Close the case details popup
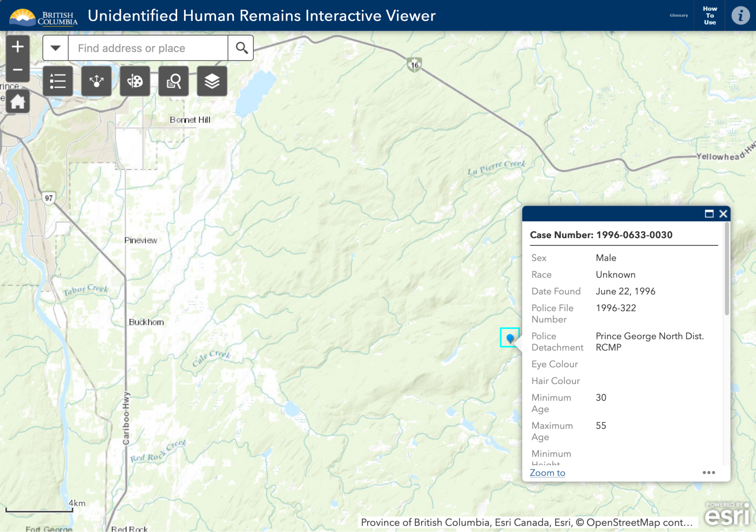The width and height of the screenshot is (756, 532). [x=724, y=213]
